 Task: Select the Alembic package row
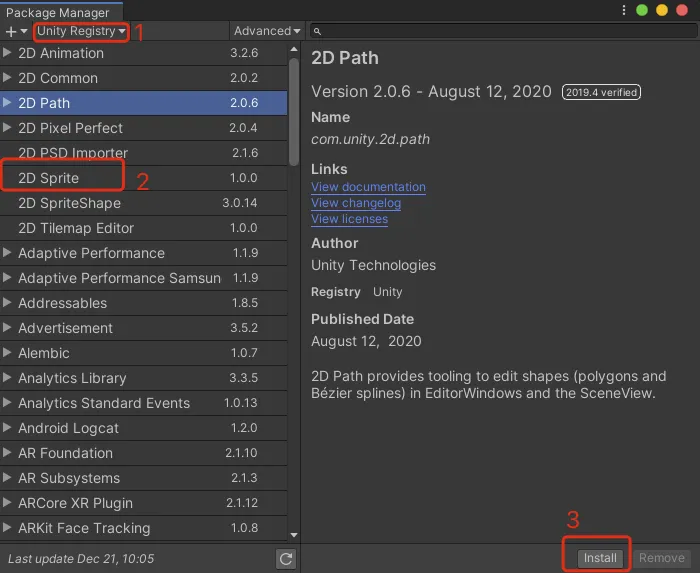tap(143, 353)
